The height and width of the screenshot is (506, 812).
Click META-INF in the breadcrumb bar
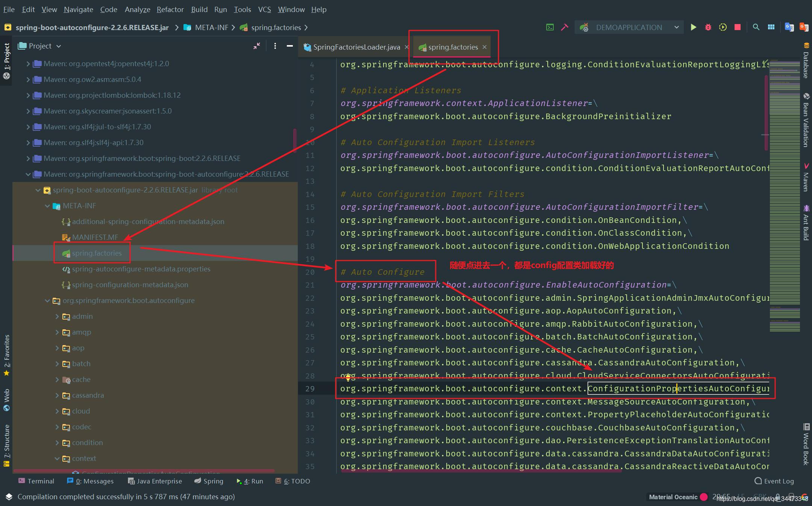[211, 27]
